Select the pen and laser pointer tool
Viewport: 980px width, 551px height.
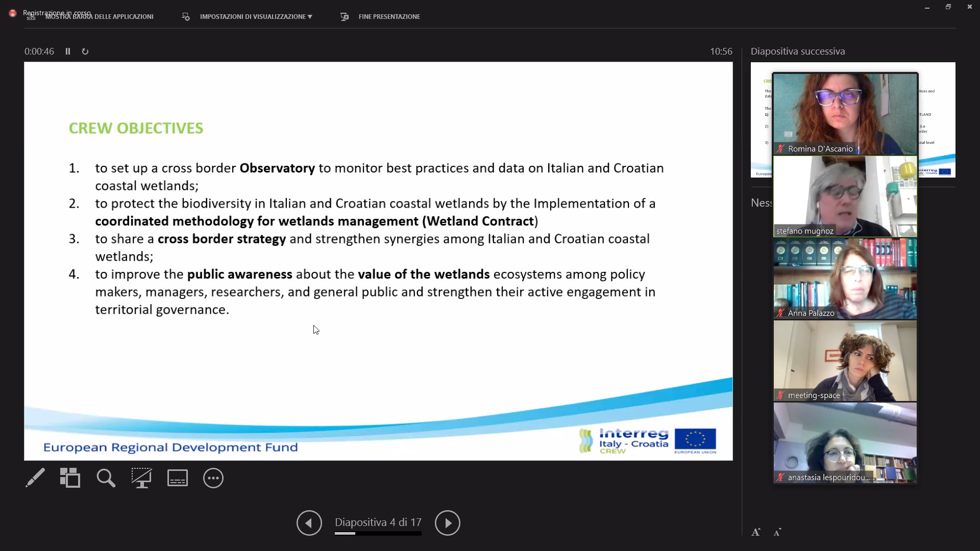click(35, 478)
